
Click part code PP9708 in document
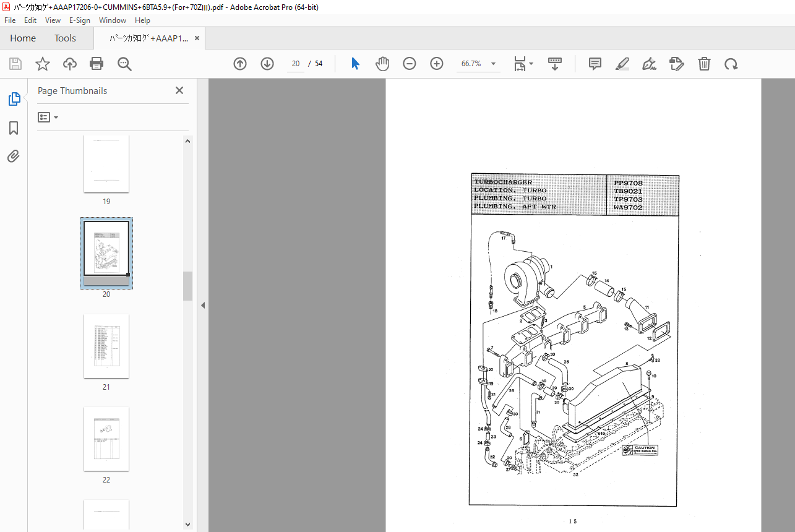[x=628, y=184]
